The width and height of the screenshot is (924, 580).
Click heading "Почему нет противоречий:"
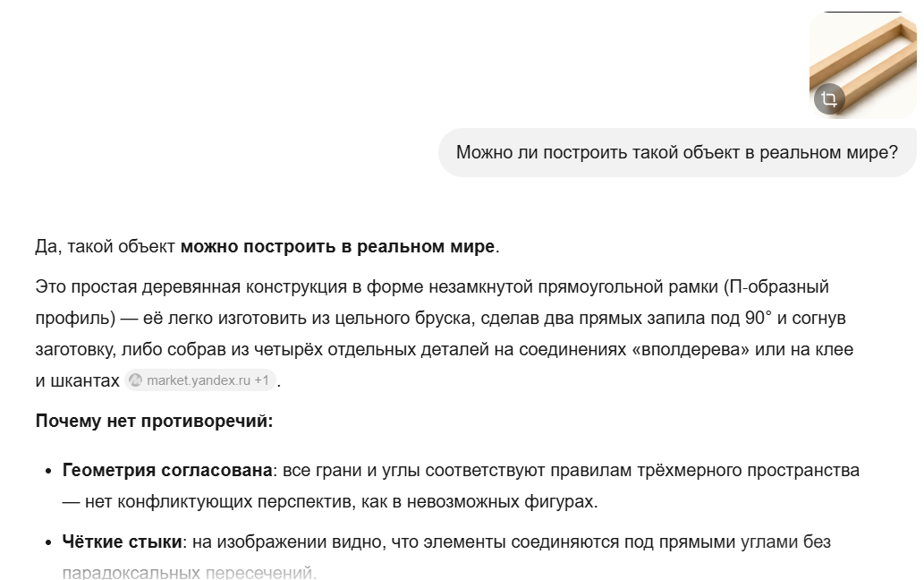click(x=155, y=421)
